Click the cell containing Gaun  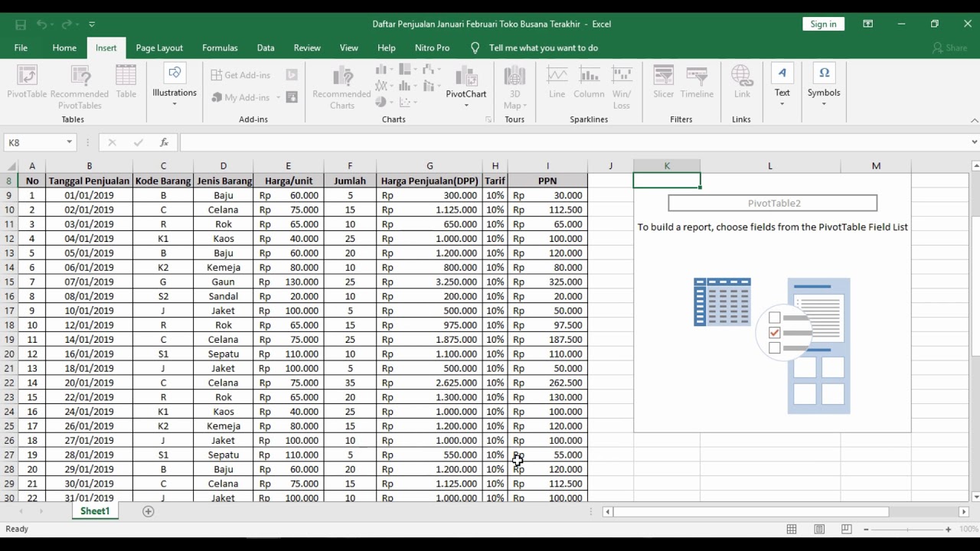(x=224, y=282)
